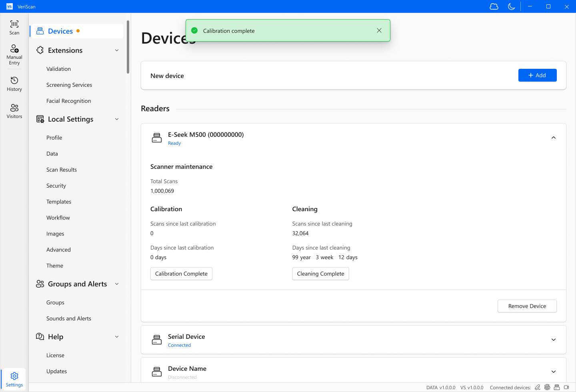Open the Theme settings page
This screenshot has height=392, width=576.
[55, 266]
